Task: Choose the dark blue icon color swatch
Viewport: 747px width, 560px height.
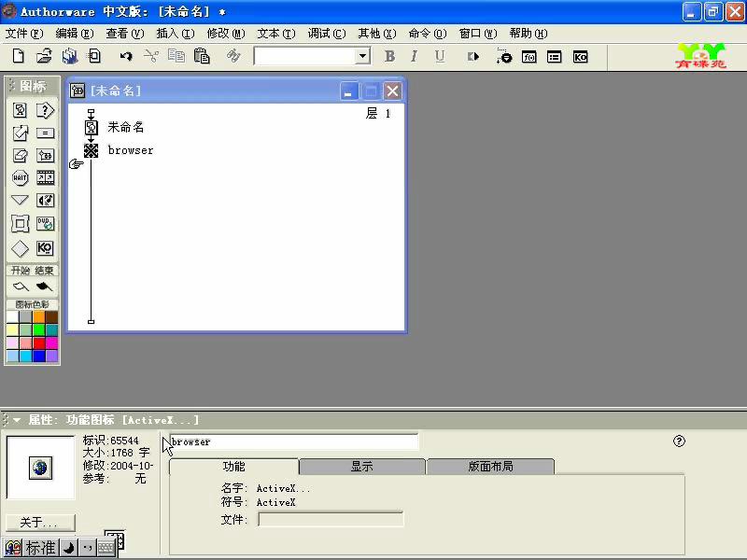Action: pyautogui.click(x=38, y=356)
